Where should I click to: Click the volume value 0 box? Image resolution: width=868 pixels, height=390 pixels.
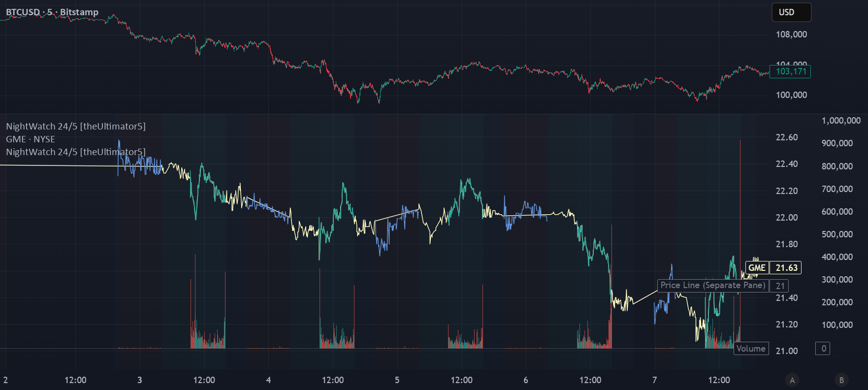click(823, 349)
